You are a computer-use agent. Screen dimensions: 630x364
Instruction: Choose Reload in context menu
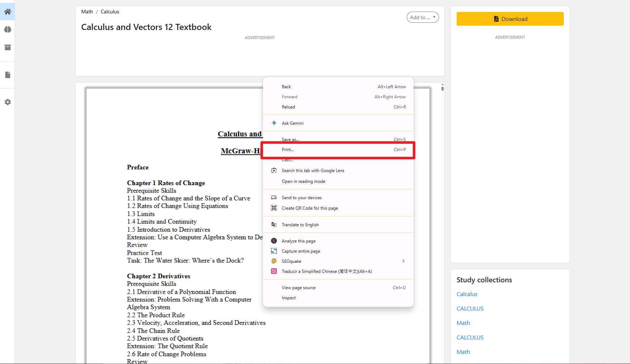pos(338,107)
